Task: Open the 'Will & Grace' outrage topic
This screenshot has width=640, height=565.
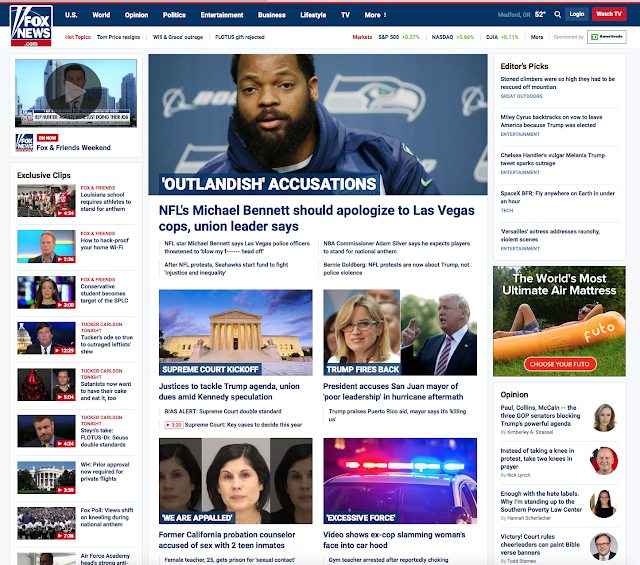Action: [178, 37]
